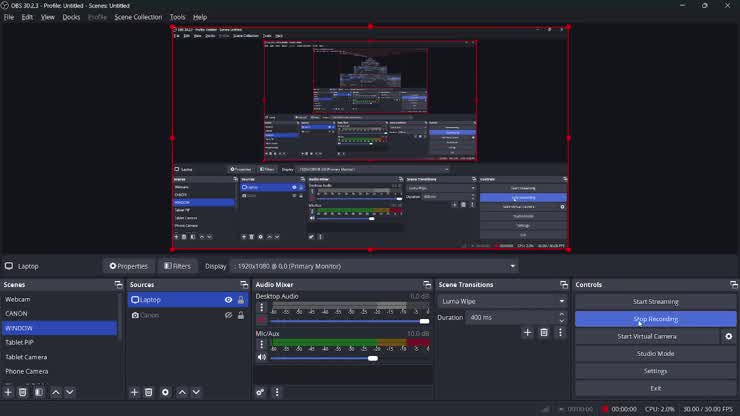Open scene filters icon in Scenes dock
This screenshot has height=416, width=740.
pyautogui.click(x=39, y=392)
